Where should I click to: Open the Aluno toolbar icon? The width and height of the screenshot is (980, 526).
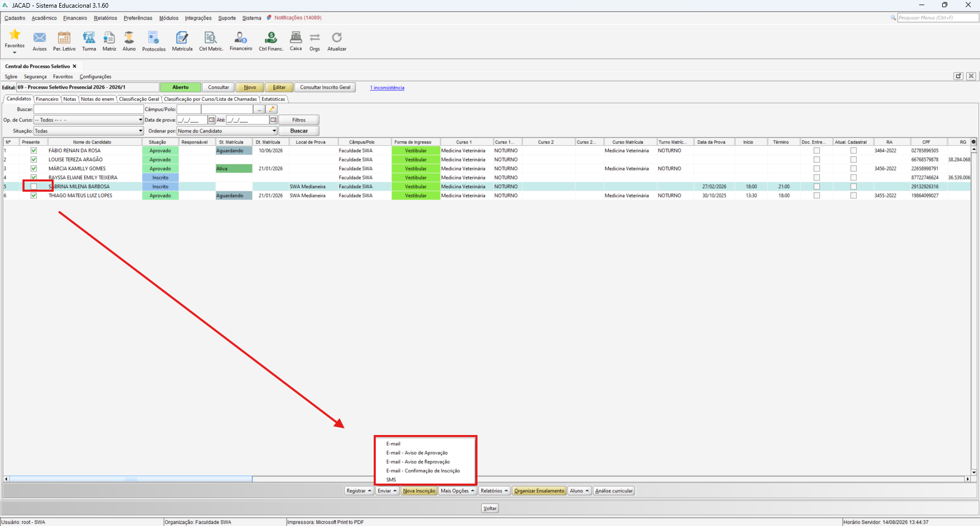129,37
